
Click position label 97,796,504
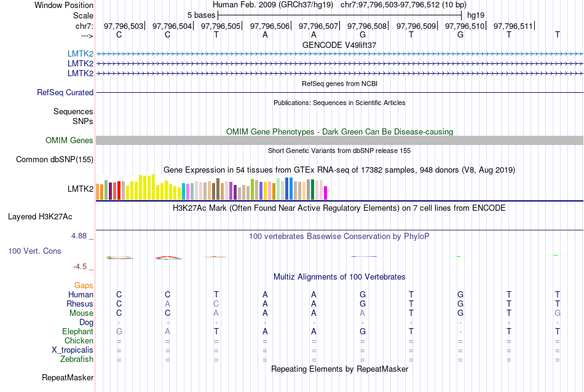(172, 26)
